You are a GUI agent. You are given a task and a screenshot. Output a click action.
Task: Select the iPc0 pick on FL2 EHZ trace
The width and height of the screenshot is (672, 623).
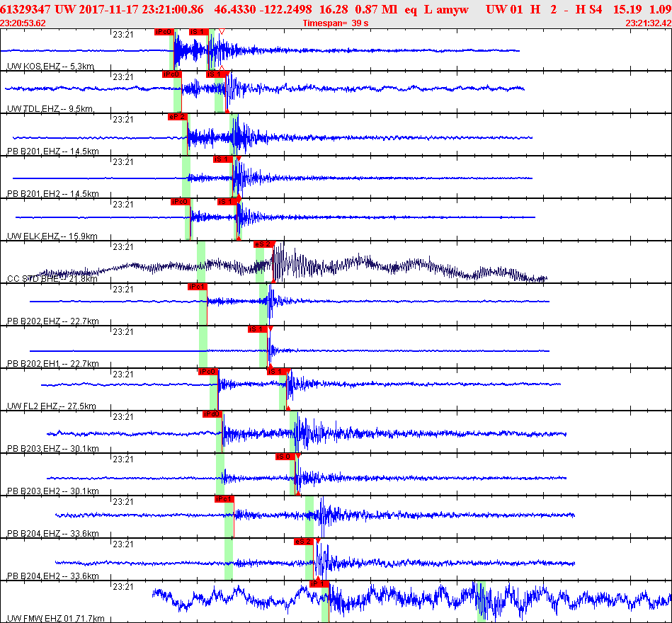tap(208, 372)
